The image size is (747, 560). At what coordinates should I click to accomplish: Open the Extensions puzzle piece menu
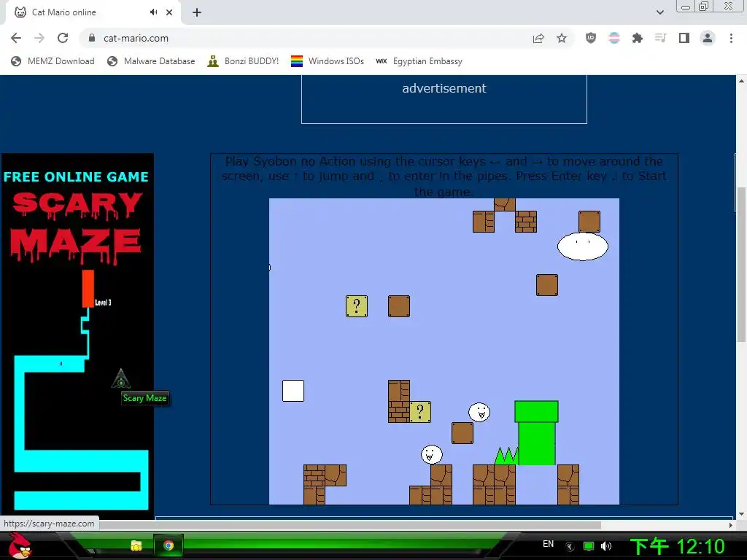click(x=638, y=38)
